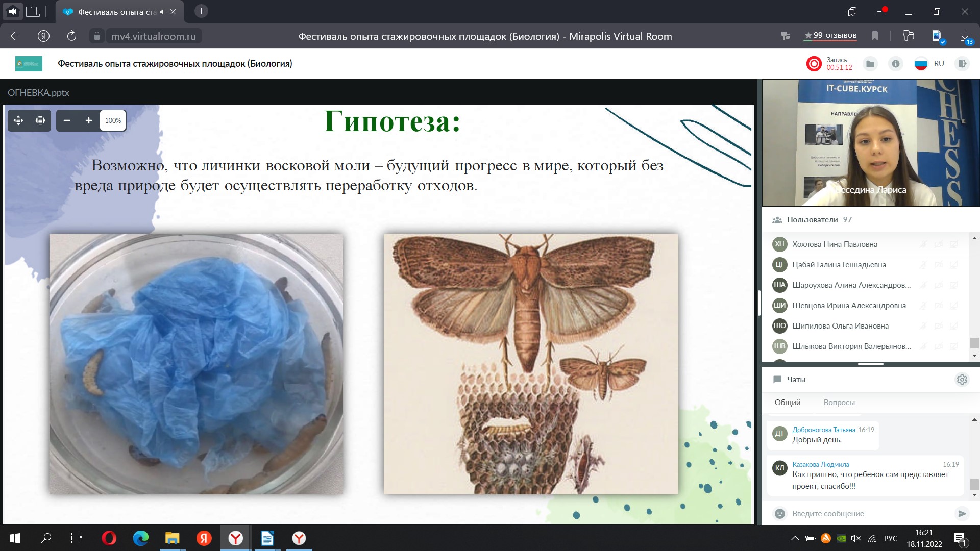The height and width of the screenshot is (551, 980).
Task: Select user Хохлова Нина Павловна
Action: click(x=835, y=244)
